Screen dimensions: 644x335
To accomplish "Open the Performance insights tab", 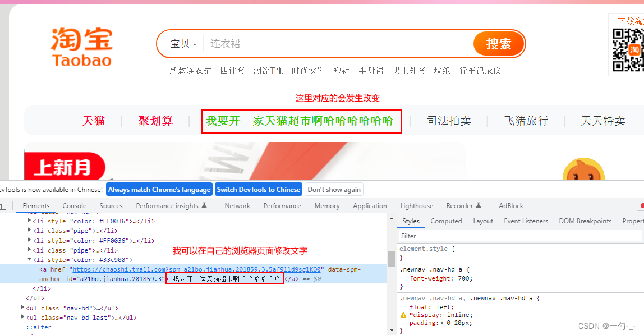I will (x=171, y=206).
